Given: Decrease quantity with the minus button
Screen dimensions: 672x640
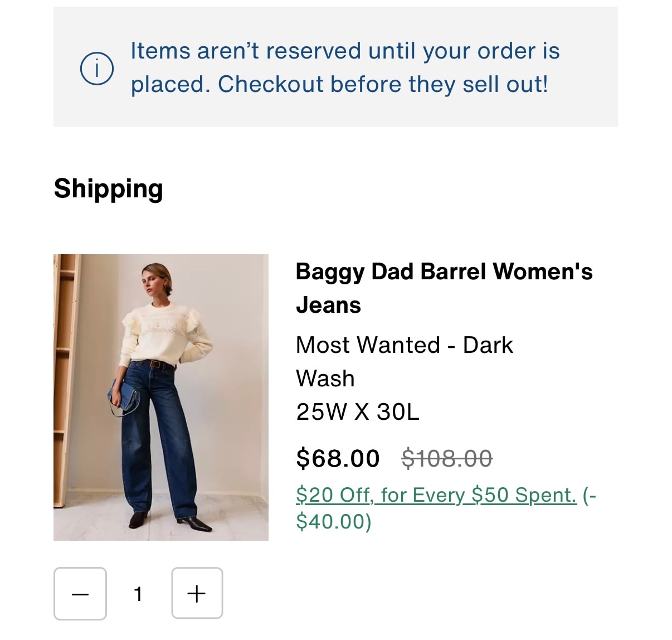Looking at the screenshot, I should pos(80,594).
